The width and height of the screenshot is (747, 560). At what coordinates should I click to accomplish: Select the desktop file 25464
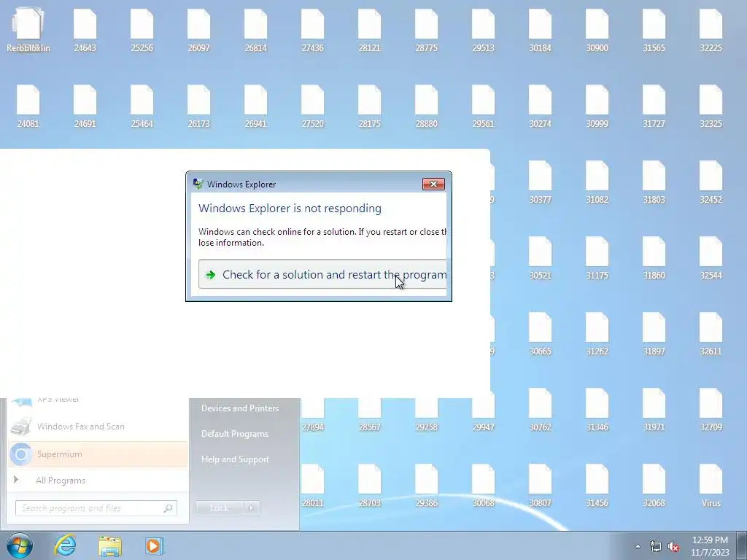tap(142, 106)
